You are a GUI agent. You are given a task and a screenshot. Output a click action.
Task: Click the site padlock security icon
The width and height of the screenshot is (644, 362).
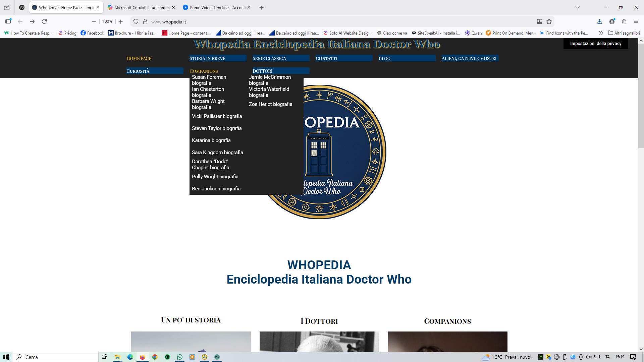pos(145,21)
